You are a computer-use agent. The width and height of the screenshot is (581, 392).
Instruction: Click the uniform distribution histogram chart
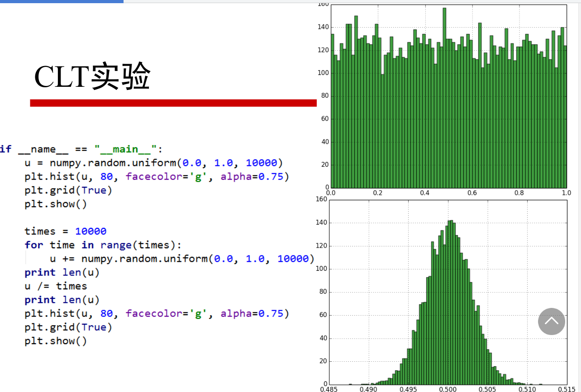(448, 96)
